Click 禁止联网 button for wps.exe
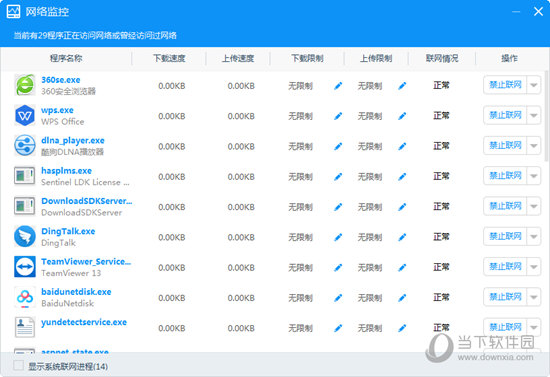Image resolution: width=550 pixels, height=377 pixels. [505, 115]
